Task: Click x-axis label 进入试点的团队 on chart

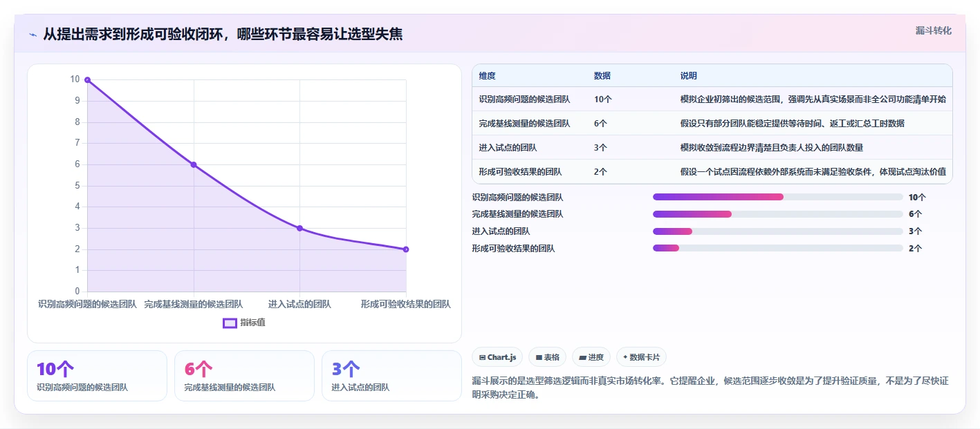Action: (x=299, y=304)
